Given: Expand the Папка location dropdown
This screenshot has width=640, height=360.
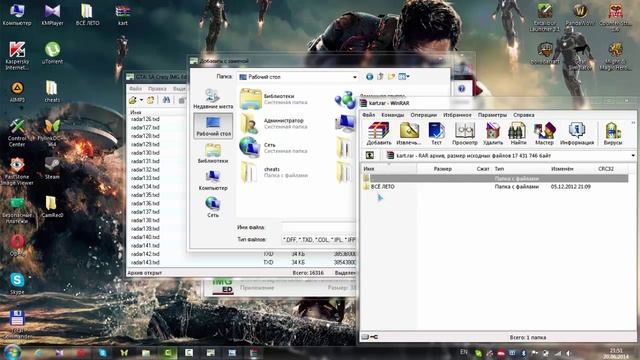Looking at the screenshot, I should (x=354, y=77).
